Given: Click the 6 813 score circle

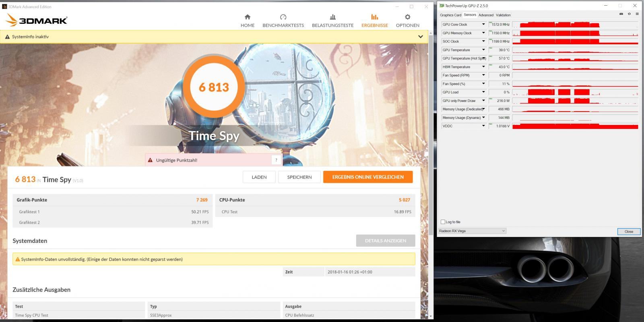Looking at the screenshot, I should tap(214, 87).
